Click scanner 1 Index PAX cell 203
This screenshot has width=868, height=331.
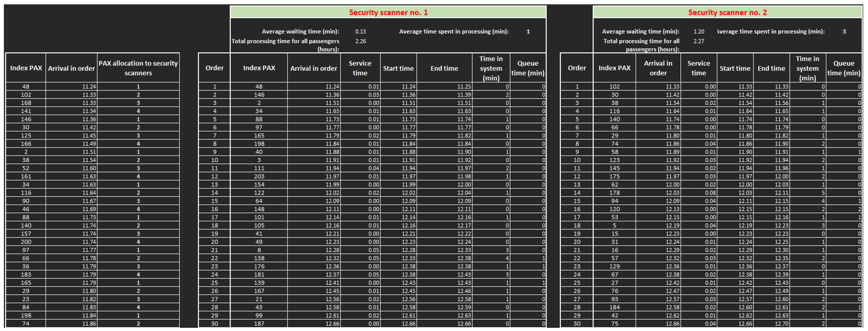pyautogui.click(x=259, y=176)
